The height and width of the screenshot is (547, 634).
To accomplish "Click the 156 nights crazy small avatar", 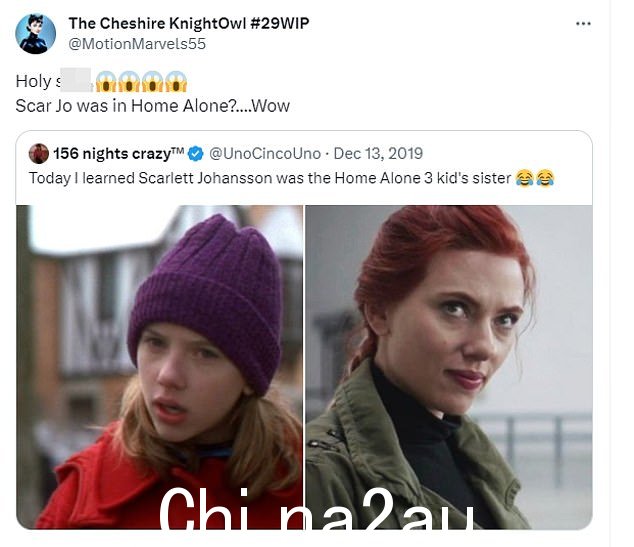I will 39,154.
